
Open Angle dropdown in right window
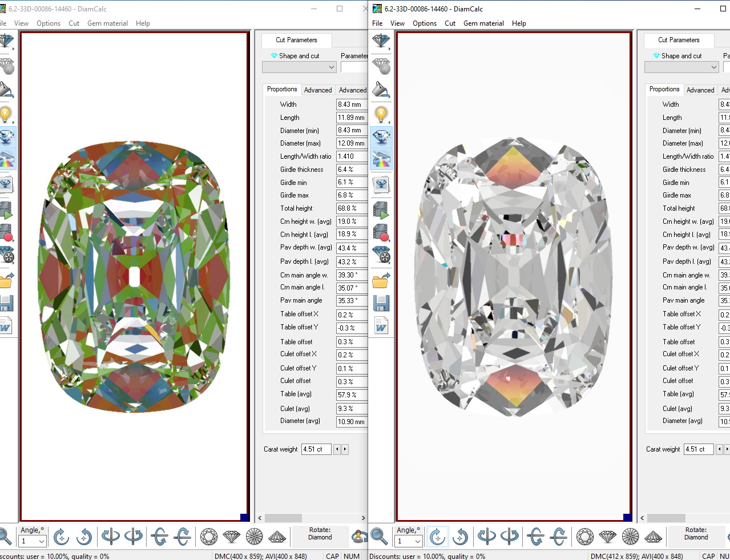click(x=417, y=541)
